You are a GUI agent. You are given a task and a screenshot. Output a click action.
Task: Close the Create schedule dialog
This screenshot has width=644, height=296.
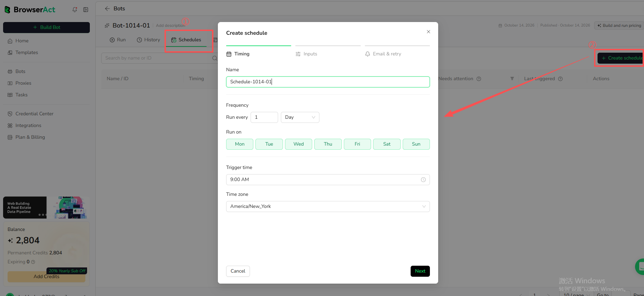tap(429, 32)
